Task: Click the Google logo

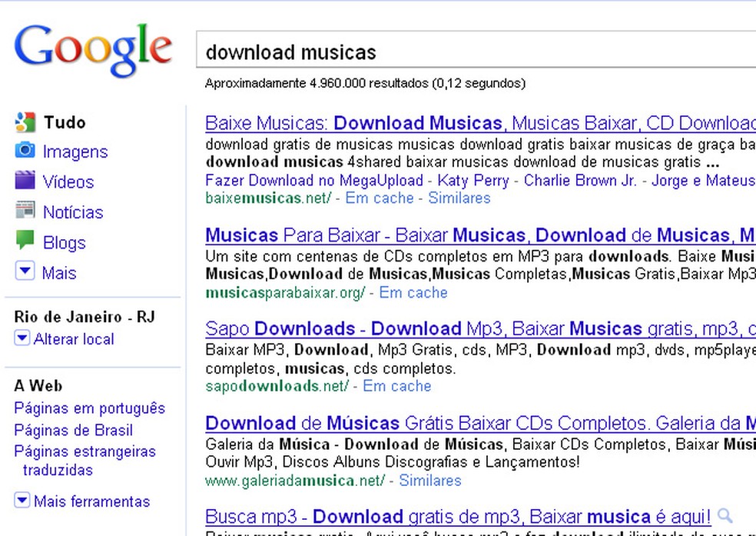Action: coord(93,50)
